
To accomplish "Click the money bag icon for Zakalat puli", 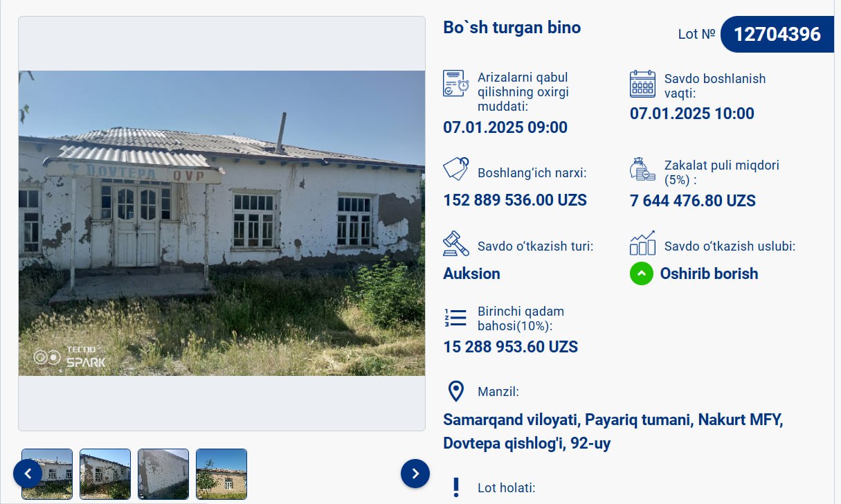I will (x=642, y=170).
